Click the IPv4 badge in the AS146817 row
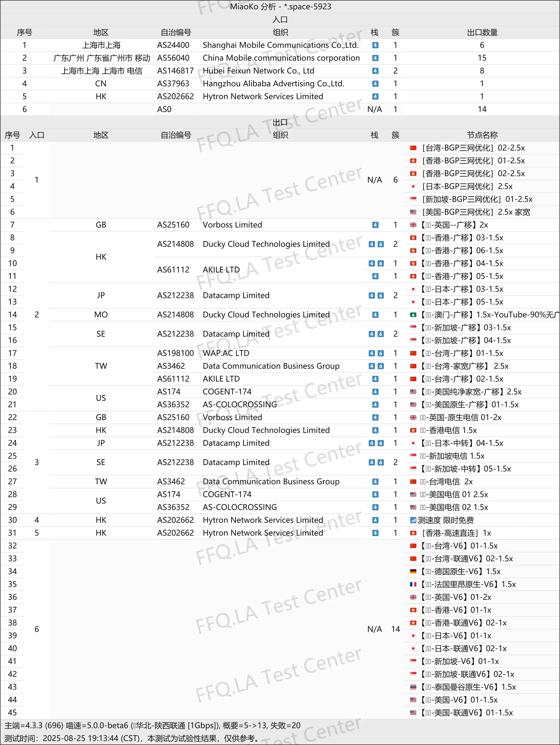The image size is (560, 745). point(375,71)
